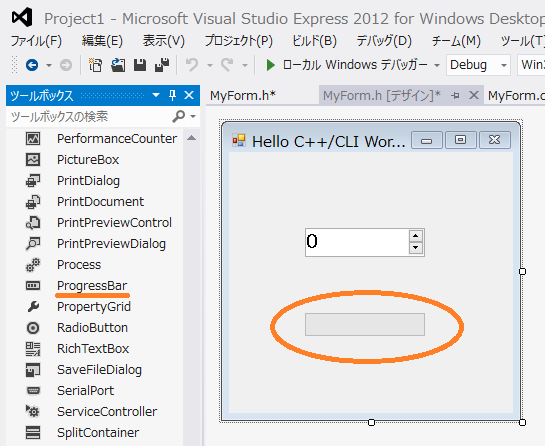Click ServiceController label in toolbox

(x=107, y=412)
